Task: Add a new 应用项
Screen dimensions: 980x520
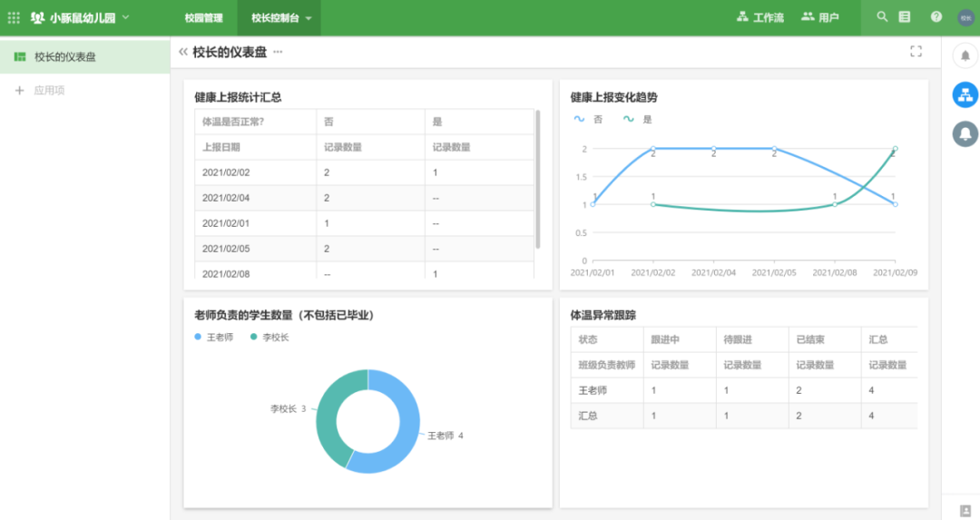Action: pyautogui.click(x=40, y=91)
